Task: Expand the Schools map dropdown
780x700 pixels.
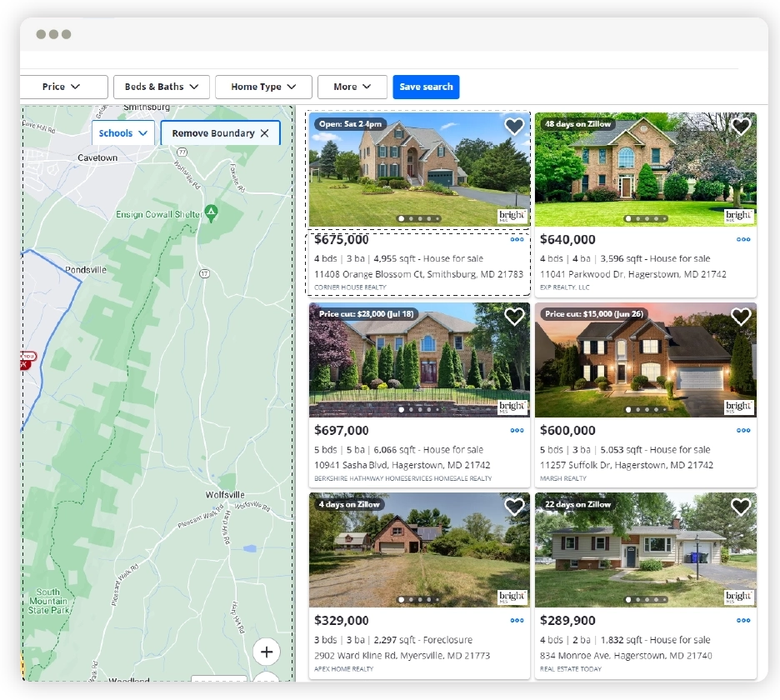Action: (x=122, y=133)
